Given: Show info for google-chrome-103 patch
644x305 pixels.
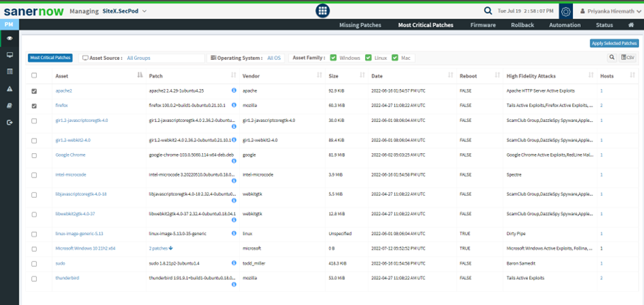Looking at the screenshot, I should 234,161.
